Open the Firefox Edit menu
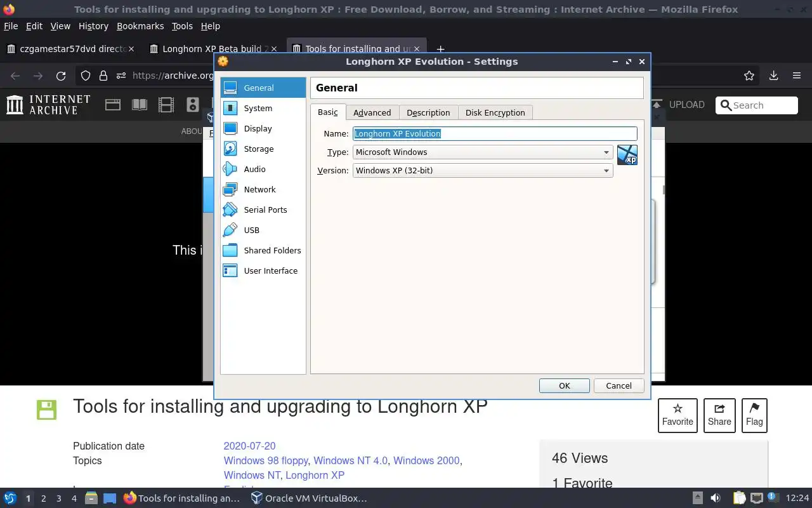The image size is (812, 508). 34,26
